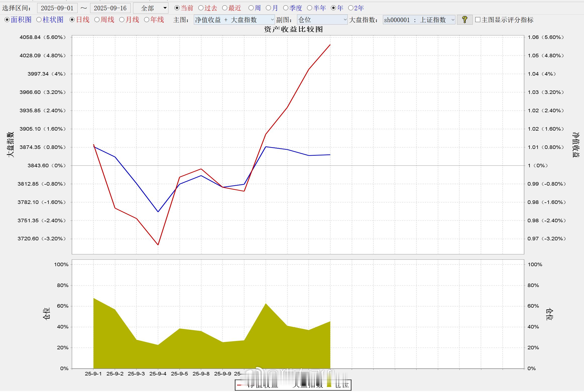Screen dimensions: 584x392
Task: Click the 1 (0%) right axis label
Action: [538, 165]
